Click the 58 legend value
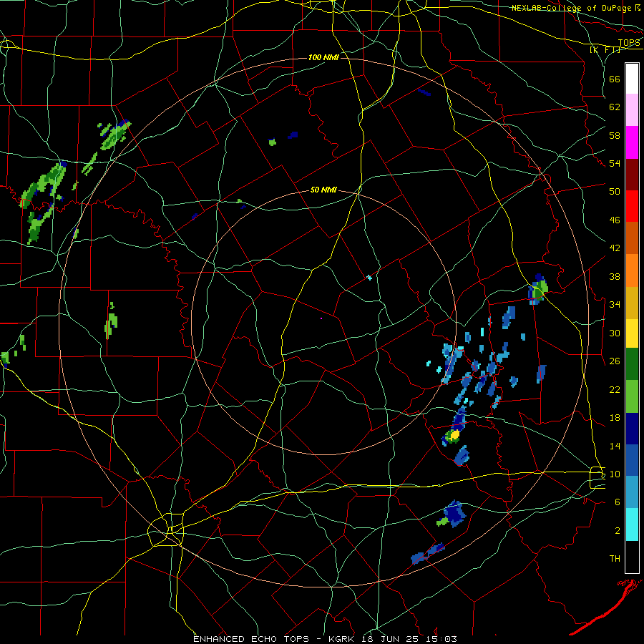Image resolution: width=644 pixels, height=644 pixels. click(x=615, y=135)
